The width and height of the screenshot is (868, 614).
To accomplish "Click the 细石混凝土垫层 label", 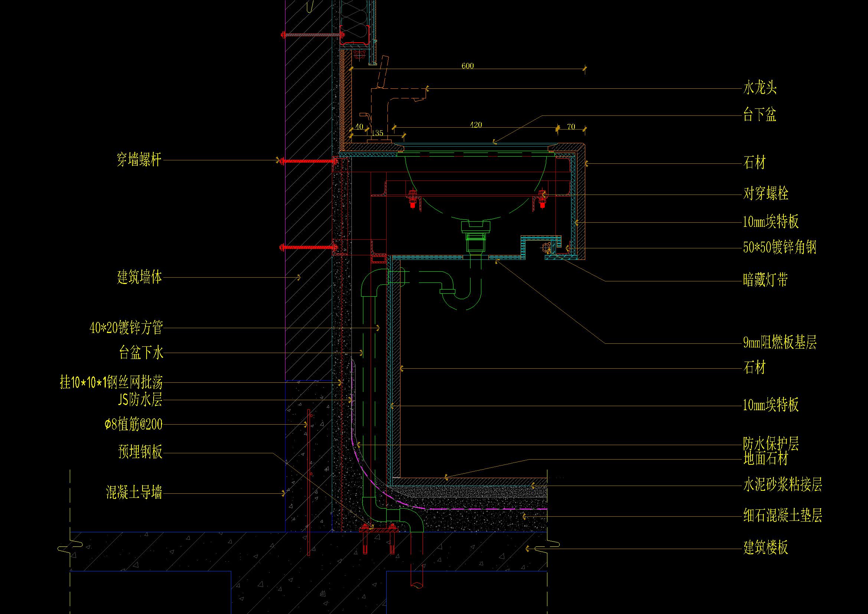I will (x=783, y=516).
